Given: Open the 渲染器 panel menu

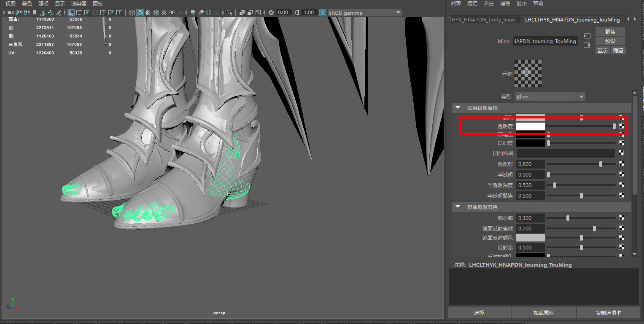Looking at the screenshot, I should tap(78, 4).
